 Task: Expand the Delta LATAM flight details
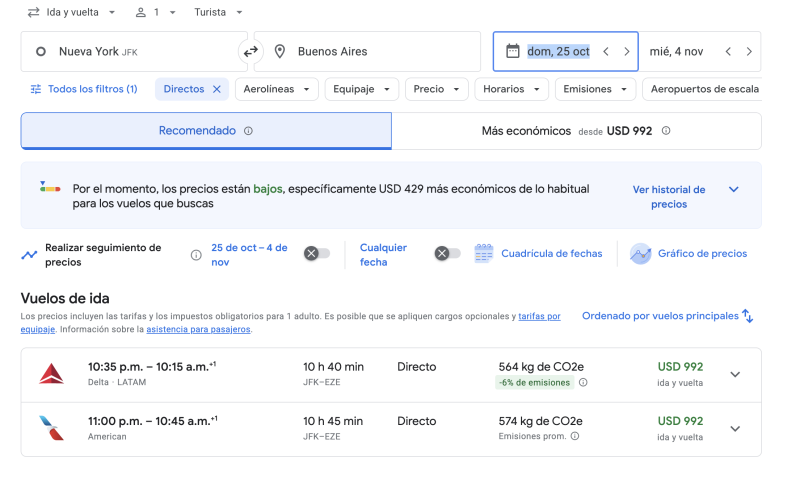[735, 375]
